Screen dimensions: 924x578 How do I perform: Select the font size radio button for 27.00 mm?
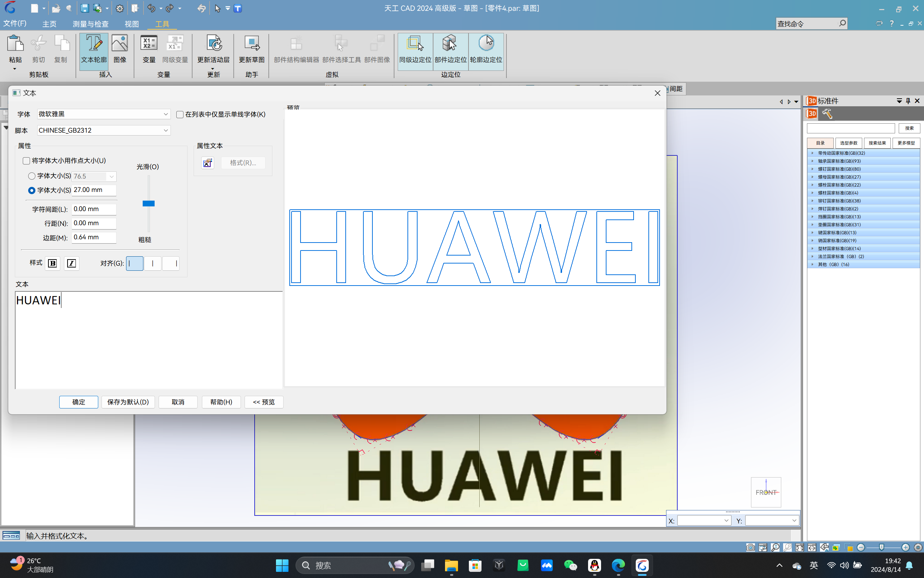[32, 190]
